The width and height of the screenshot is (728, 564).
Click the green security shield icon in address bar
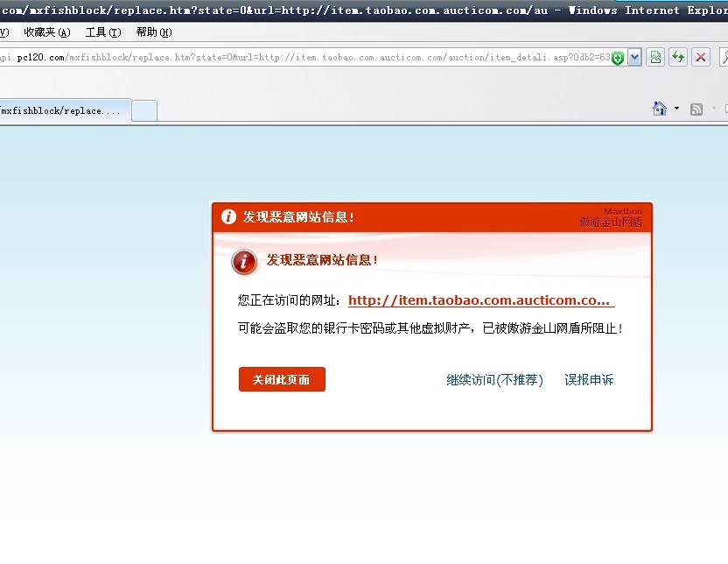point(618,58)
